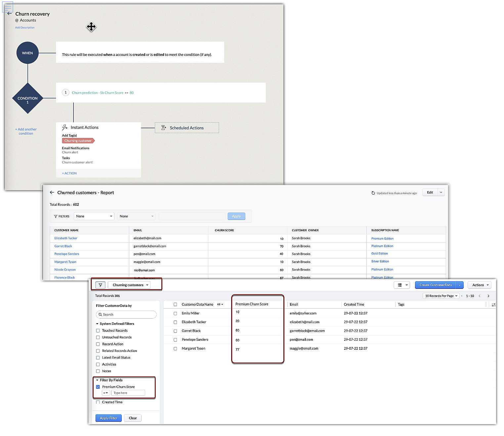504x436 pixels.
Task: Click the Churning customer red tag
Action: 78,141
